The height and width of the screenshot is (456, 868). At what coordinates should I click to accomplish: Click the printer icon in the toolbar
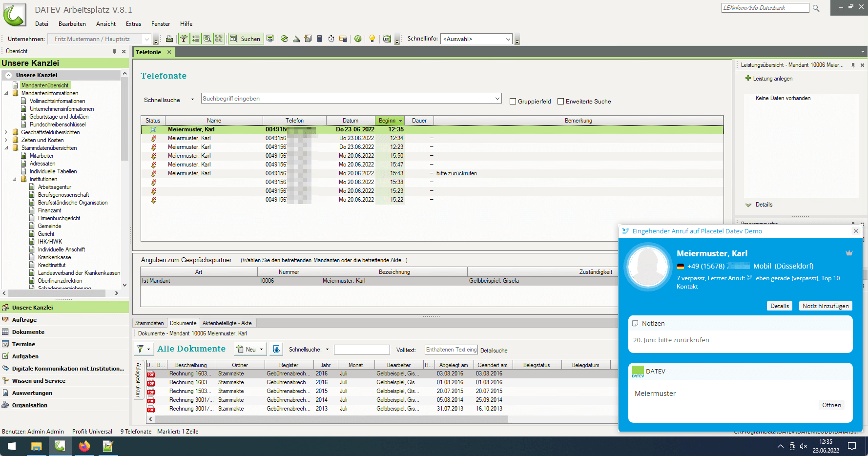pos(169,39)
